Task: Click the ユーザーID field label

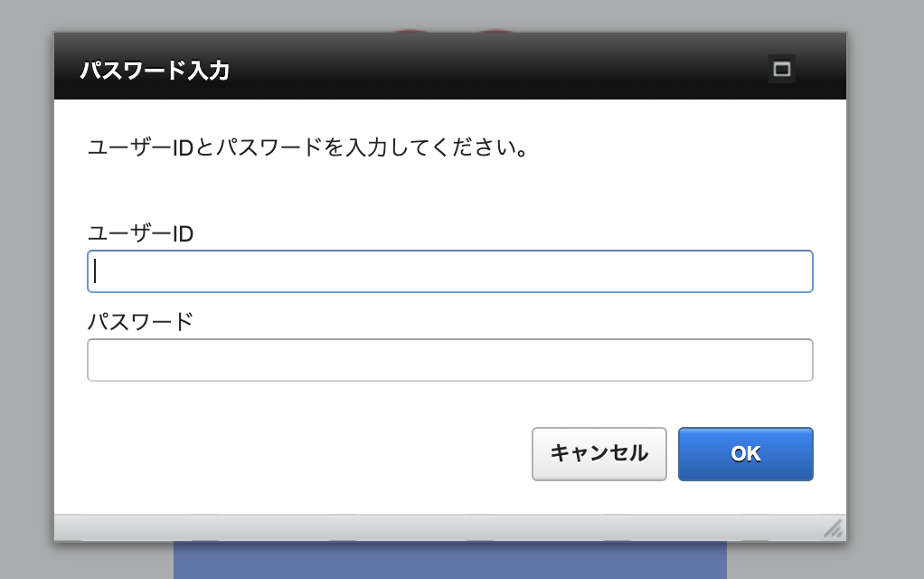Action: [140, 233]
